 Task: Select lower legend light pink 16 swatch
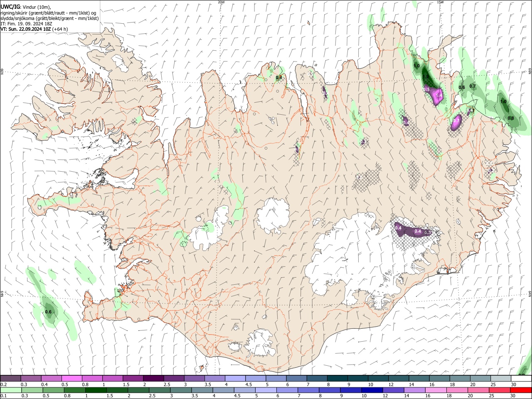[x=436, y=390]
